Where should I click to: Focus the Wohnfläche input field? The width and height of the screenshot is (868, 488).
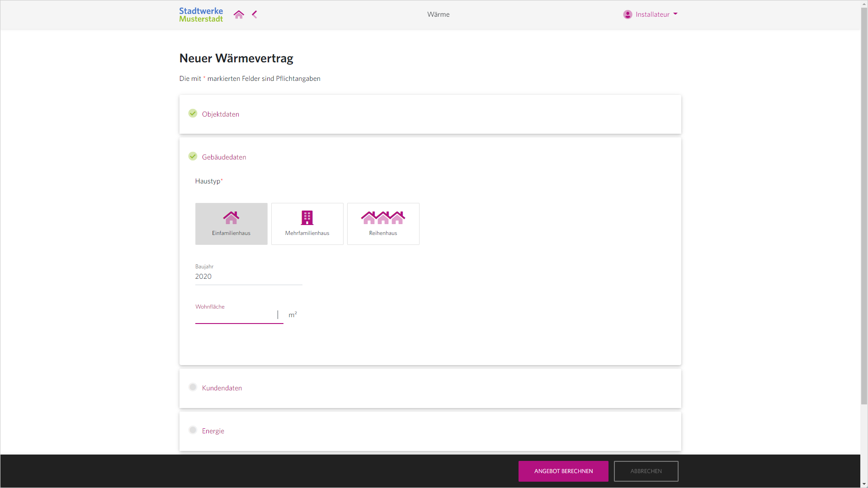[x=236, y=315]
